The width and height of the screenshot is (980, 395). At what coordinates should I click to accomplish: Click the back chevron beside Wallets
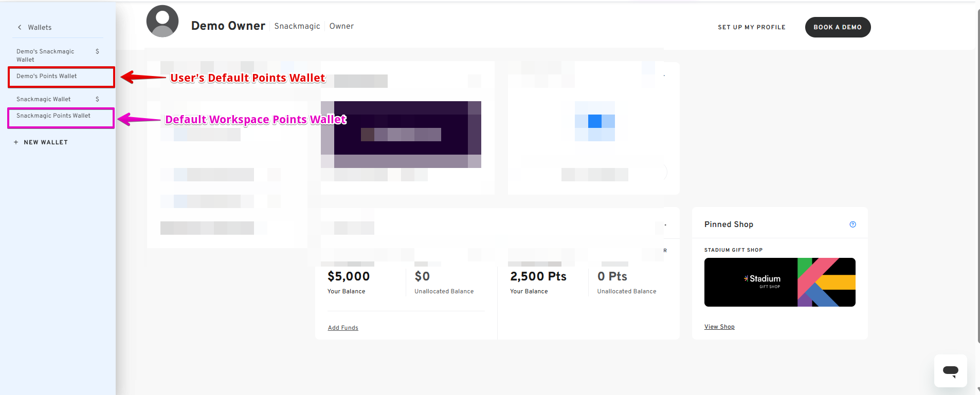pos(20,27)
